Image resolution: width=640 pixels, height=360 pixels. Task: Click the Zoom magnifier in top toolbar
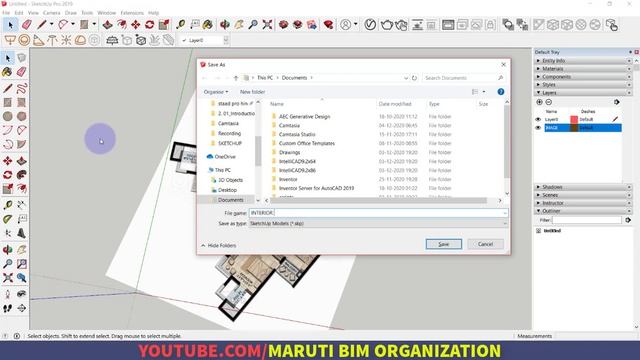pos(253,25)
